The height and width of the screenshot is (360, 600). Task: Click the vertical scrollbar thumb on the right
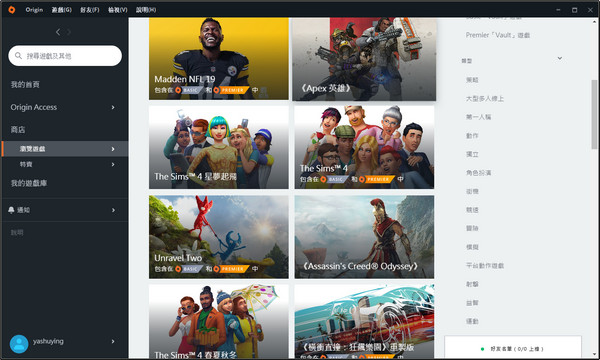click(594, 114)
